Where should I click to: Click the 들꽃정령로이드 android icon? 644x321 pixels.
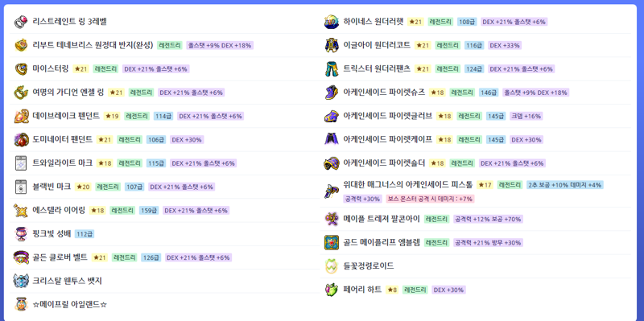click(x=332, y=266)
